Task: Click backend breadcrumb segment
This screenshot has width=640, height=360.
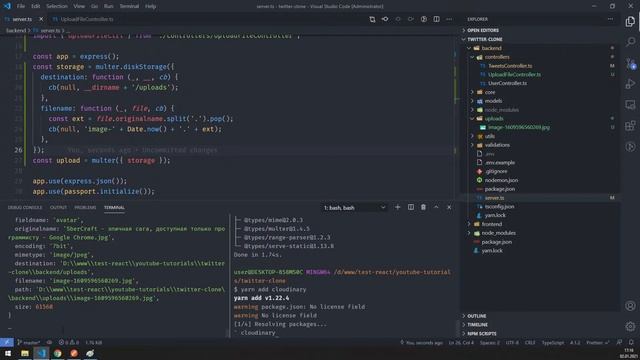Action: tap(16, 30)
